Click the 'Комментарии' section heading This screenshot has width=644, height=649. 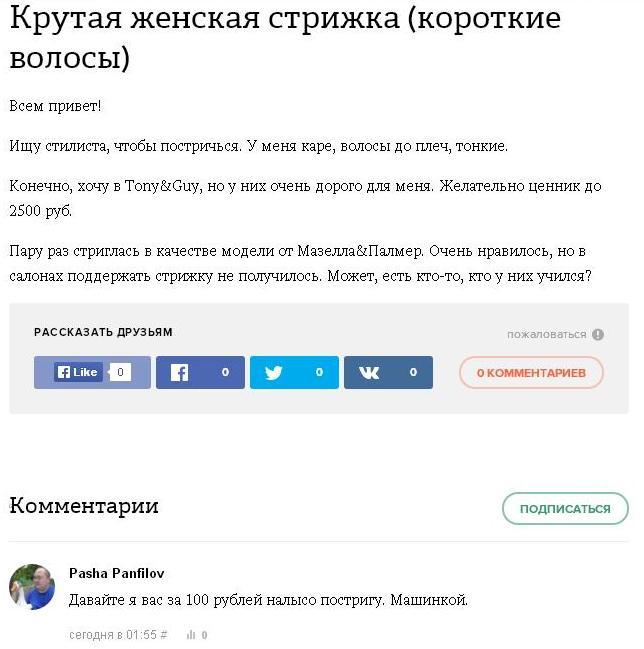[x=84, y=505]
